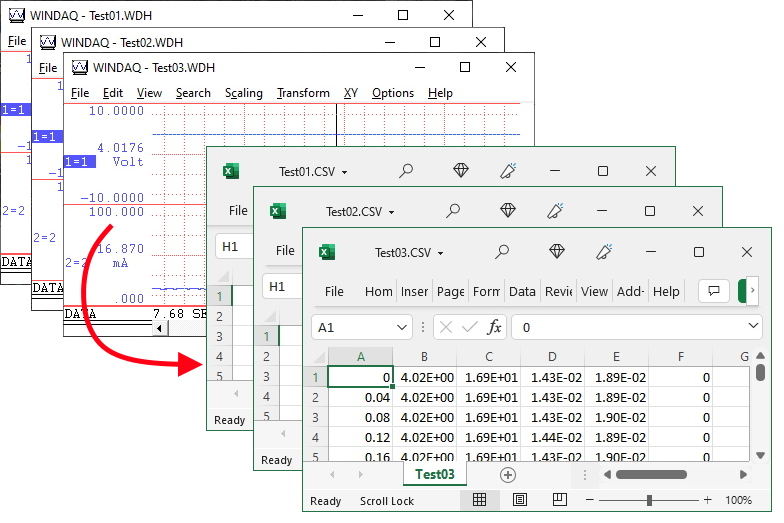The image size is (784, 523).
Task: Switch to the Page Layout tab in Test03.CSV
Action: [x=451, y=292]
